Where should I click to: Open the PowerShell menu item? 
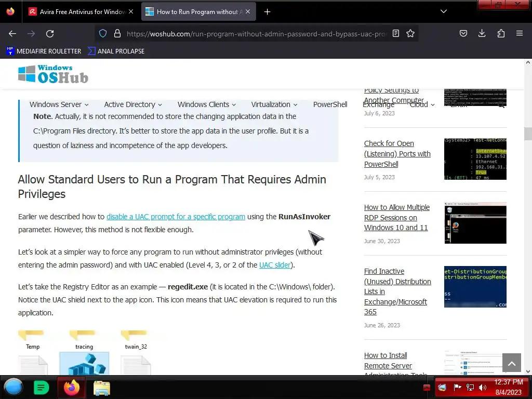pyautogui.click(x=330, y=104)
